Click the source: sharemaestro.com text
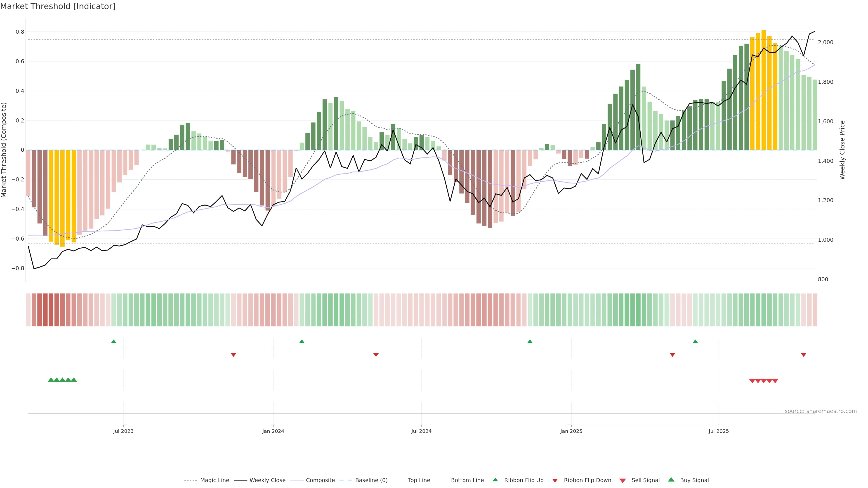The height and width of the screenshot is (488, 868). (x=821, y=411)
